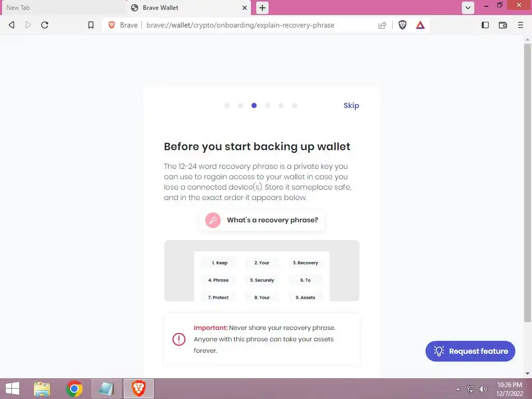Bookmark this page with the bookmark icon
532x399 pixels.
[90, 25]
